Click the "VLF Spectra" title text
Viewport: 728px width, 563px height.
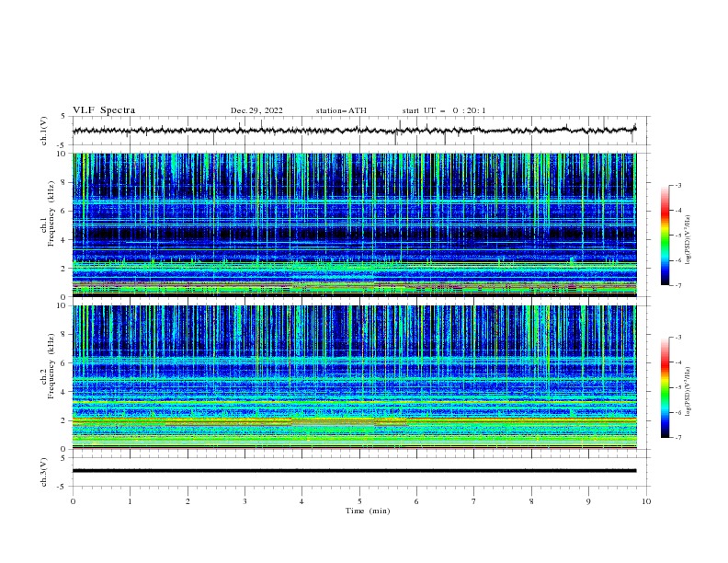tap(104, 110)
